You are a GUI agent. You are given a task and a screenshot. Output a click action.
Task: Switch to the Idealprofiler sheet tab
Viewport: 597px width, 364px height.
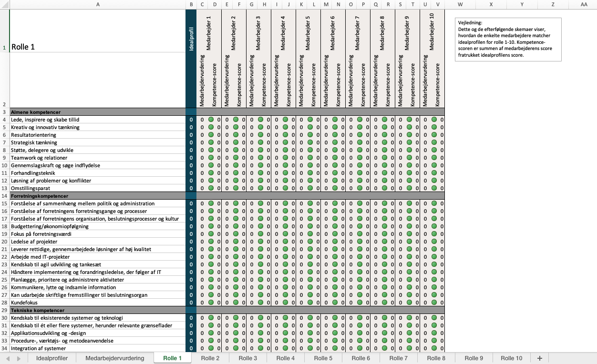pyautogui.click(x=52, y=358)
